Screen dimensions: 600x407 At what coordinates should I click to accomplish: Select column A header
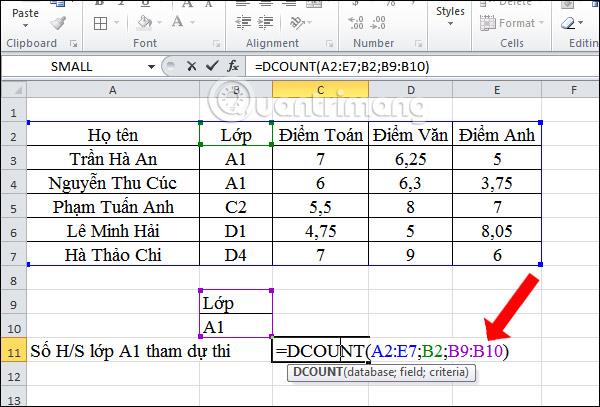point(112,90)
